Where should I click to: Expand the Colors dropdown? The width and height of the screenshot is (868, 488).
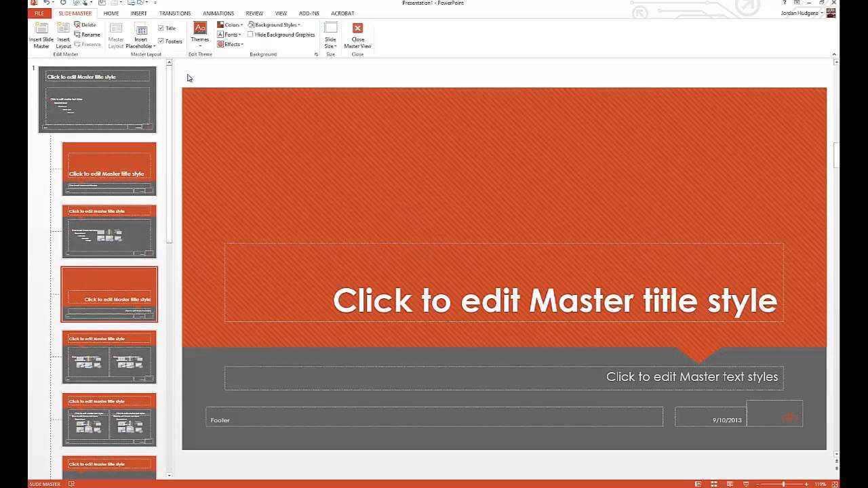[x=230, y=25]
